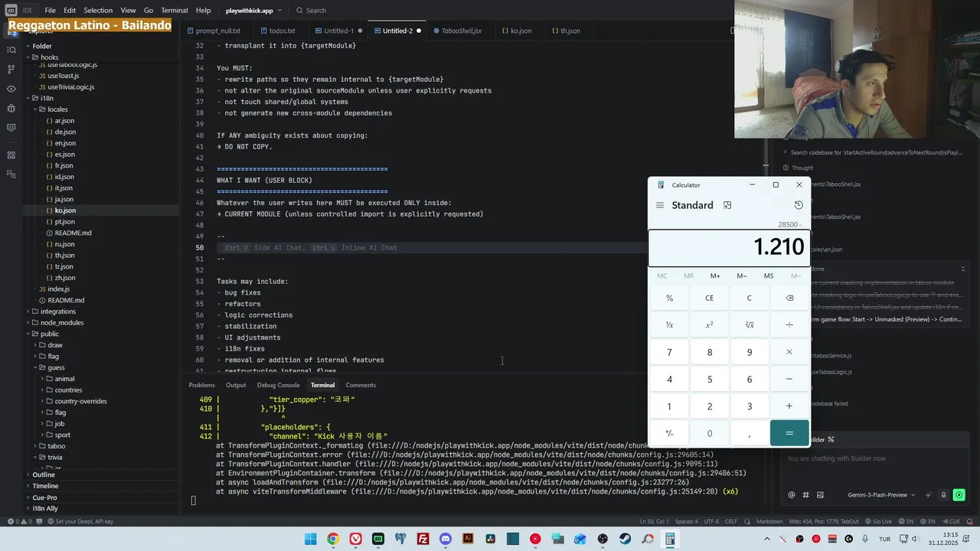Click the calculator CE button
Viewport: 980px width, 551px height.
[x=709, y=298]
